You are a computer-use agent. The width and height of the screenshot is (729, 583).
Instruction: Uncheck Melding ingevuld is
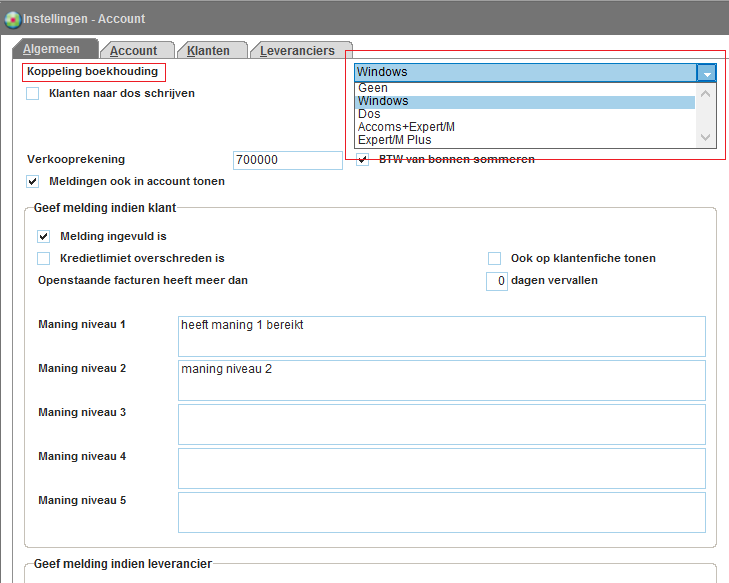point(43,237)
